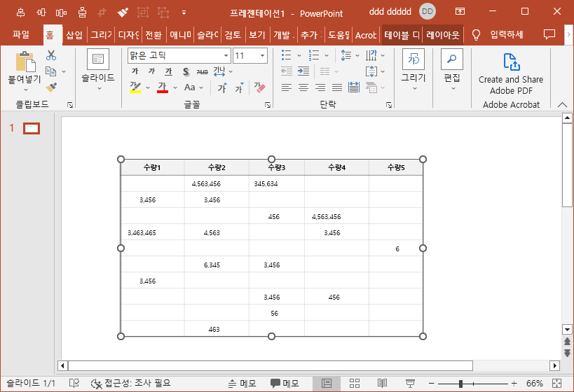Switch to the 전환 tab

click(x=153, y=35)
